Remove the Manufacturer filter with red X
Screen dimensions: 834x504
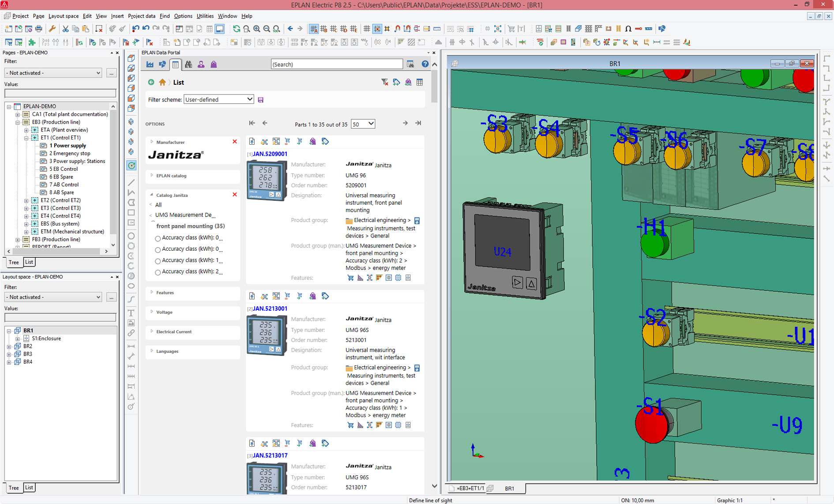point(235,142)
